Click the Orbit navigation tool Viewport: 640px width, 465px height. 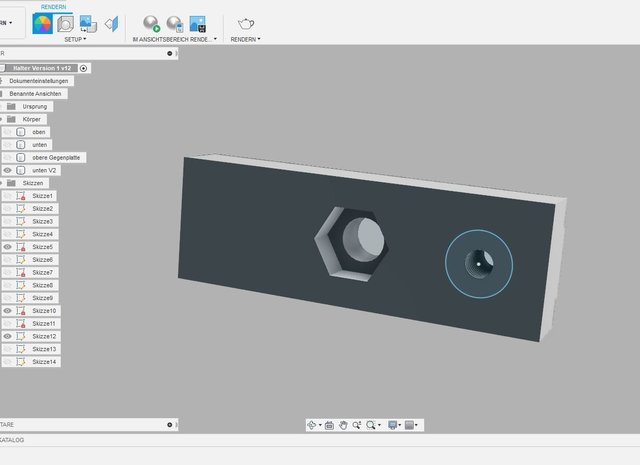pyautogui.click(x=313, y=425)
